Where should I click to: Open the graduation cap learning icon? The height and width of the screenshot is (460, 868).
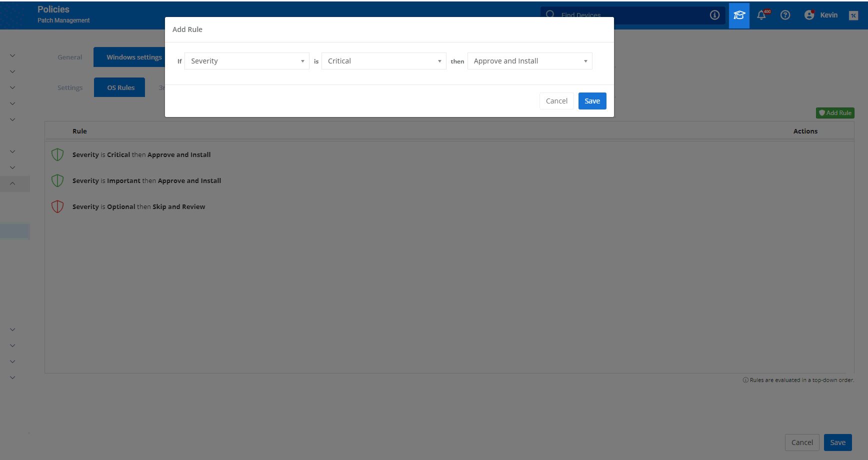tap(739, 15)
